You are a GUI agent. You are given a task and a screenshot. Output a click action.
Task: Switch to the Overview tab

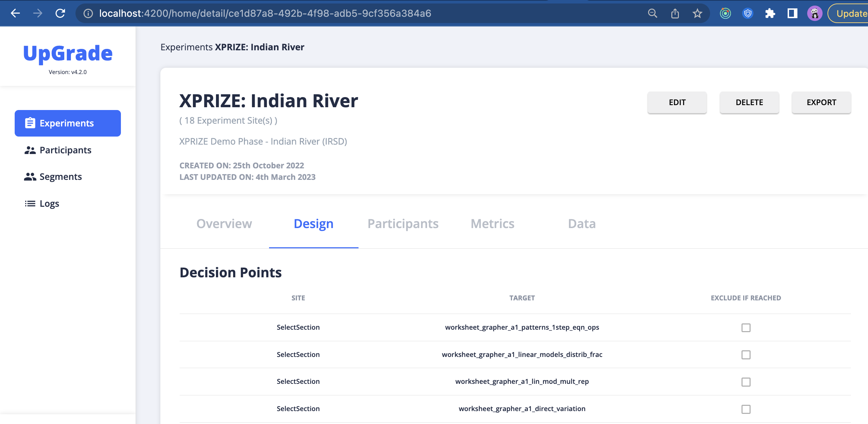(x=224, y=224)
